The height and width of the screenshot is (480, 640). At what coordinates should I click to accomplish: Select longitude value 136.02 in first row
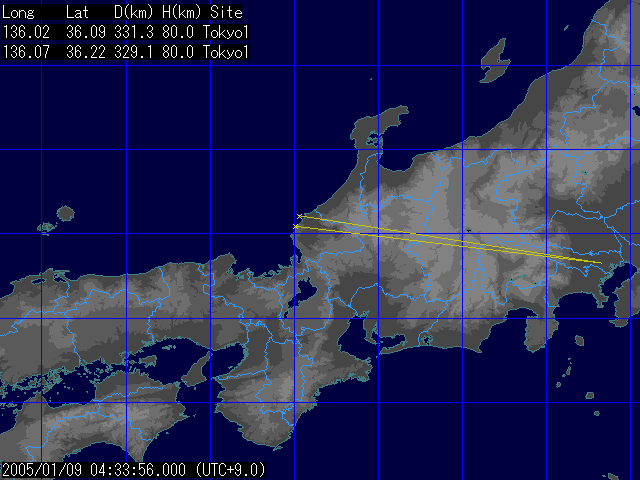click(24, 32)
